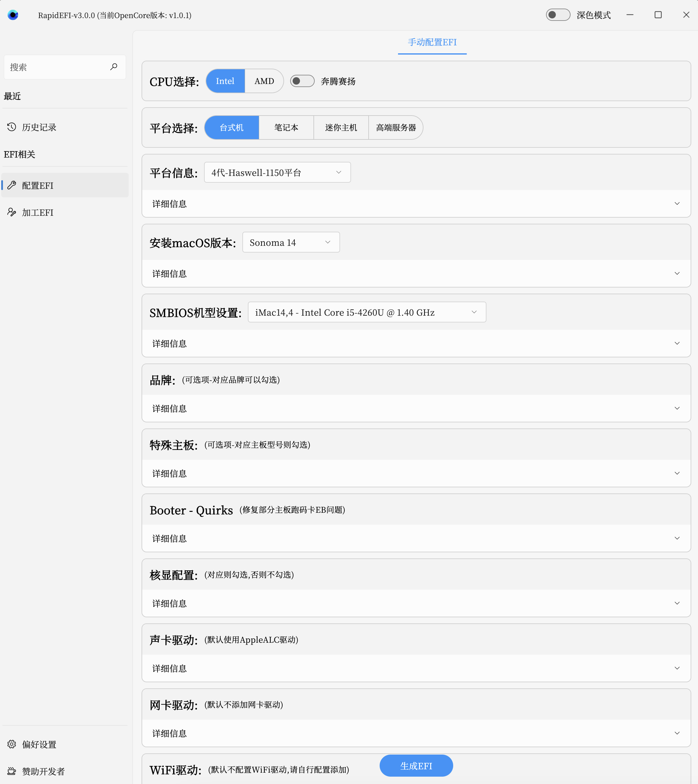Expand 详细信息 under 平台信息
The image size is (698, 784).
416,203
